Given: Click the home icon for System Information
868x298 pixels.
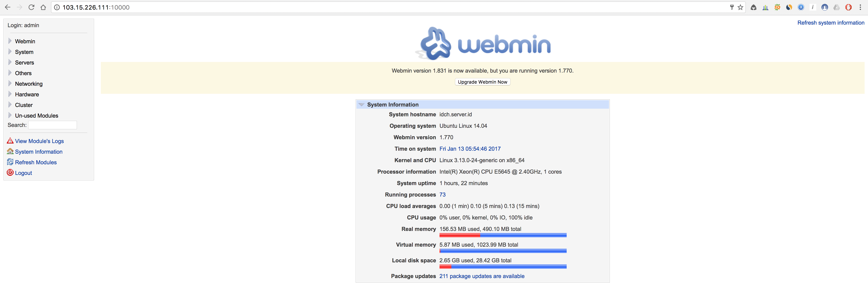Looking at the screenshot, I should coord(10,151).
